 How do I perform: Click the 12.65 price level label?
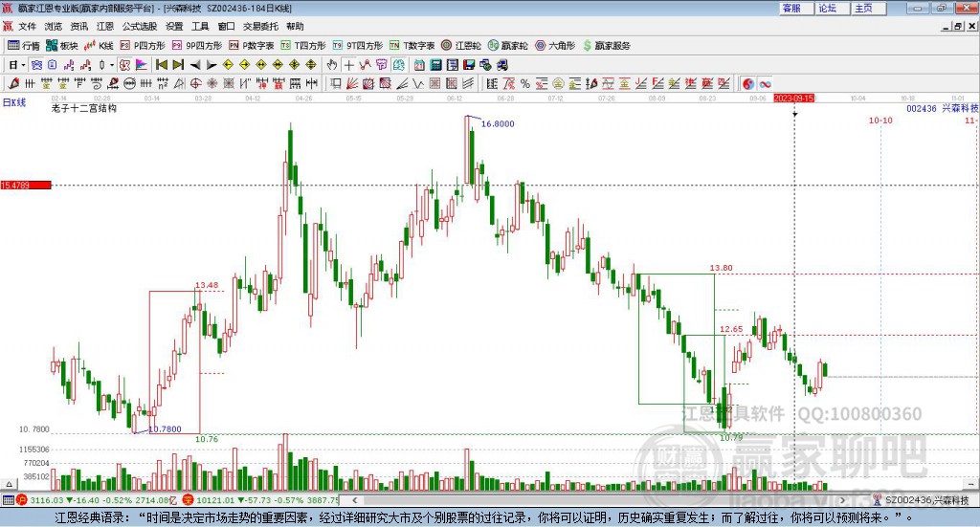click(731, 329)
